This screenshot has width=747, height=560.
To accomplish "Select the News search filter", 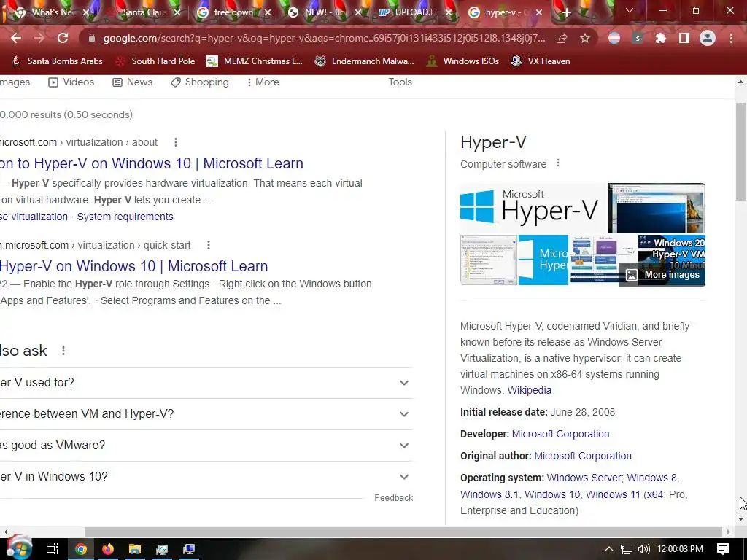I will (x=133, y=82).
